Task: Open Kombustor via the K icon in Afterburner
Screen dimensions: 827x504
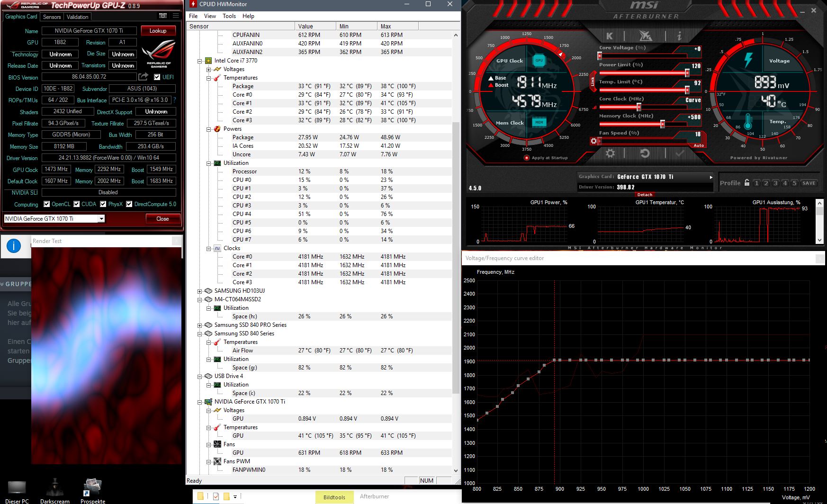Action: [610, 36]
